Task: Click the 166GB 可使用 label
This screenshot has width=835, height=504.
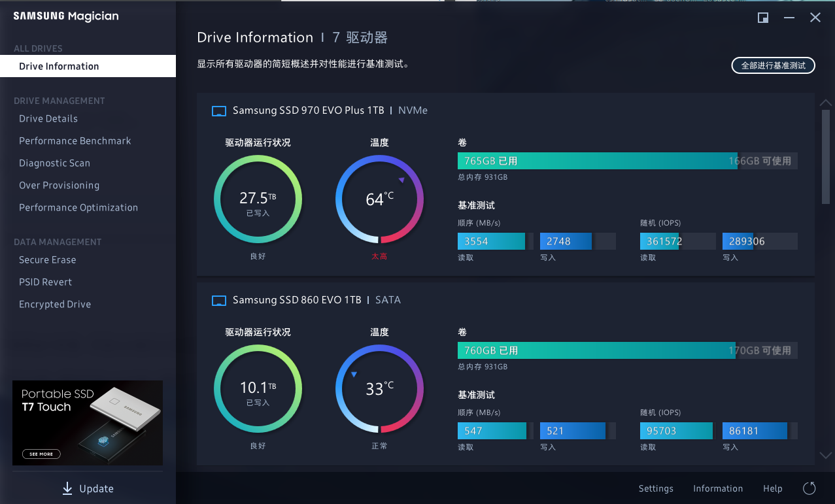Action: tap(760, 161)
